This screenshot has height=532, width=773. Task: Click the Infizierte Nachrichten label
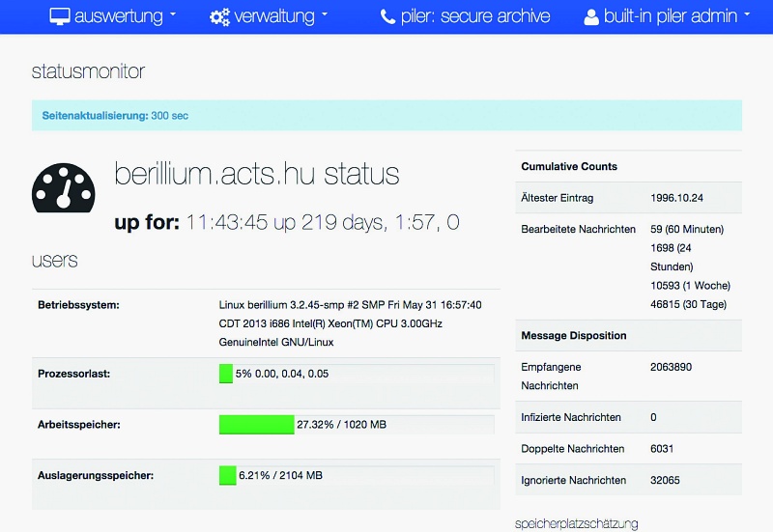pyautogui.click(x=571, y=417)
